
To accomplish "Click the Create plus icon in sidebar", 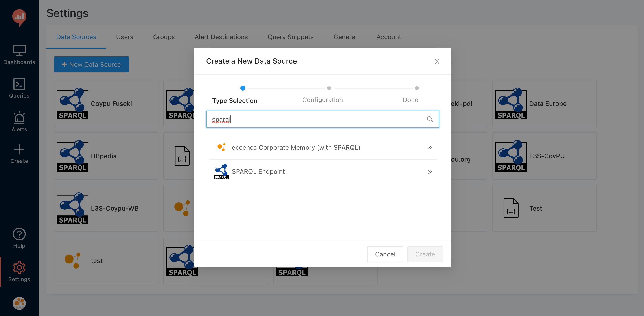I will pos(19,154).
